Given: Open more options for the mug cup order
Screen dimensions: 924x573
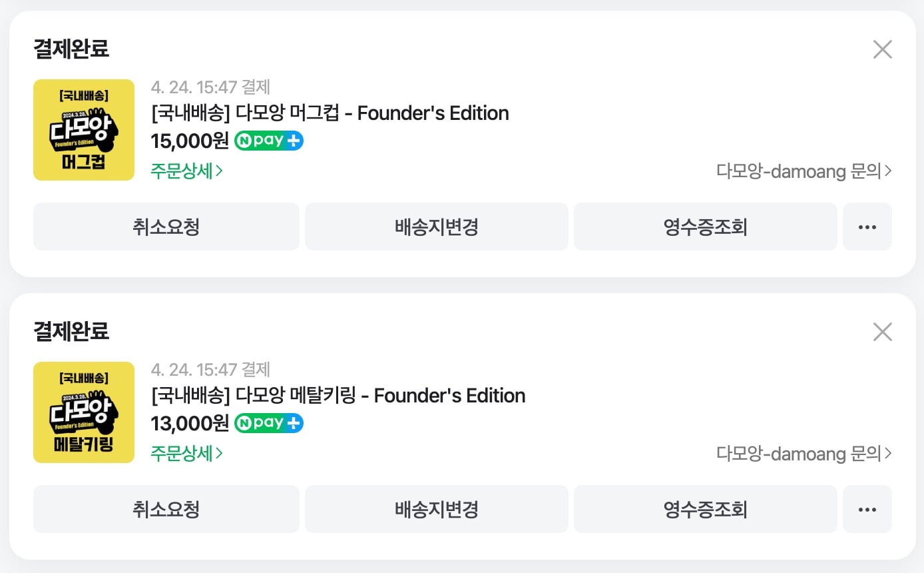Looking at the screenshot, I should pos(867,227).
